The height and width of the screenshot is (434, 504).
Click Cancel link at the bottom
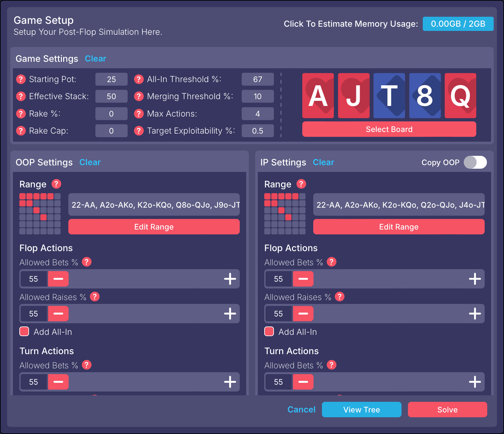click(x=301, y=410)
